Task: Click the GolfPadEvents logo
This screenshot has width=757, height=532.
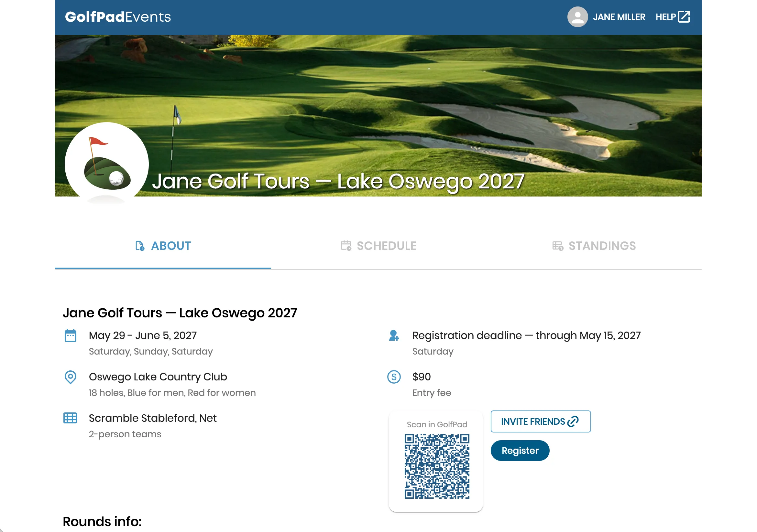Action: (118, 17)
